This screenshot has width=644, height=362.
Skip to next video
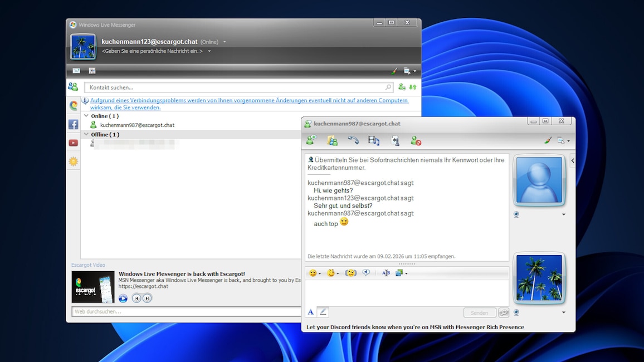pos(147,299)
